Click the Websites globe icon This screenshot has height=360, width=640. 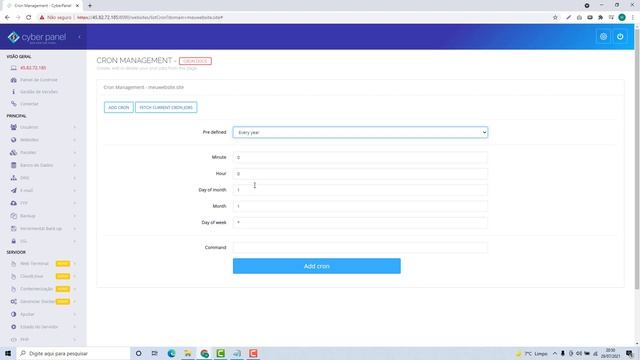coord(13,140)
